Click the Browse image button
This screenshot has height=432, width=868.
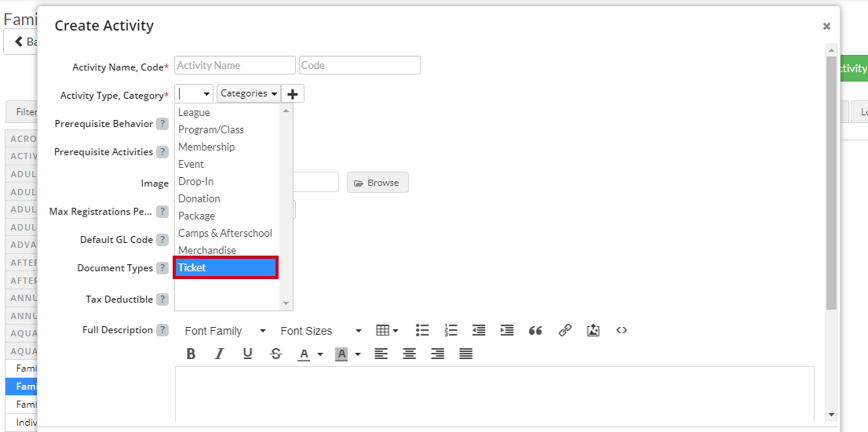(377, 183)
